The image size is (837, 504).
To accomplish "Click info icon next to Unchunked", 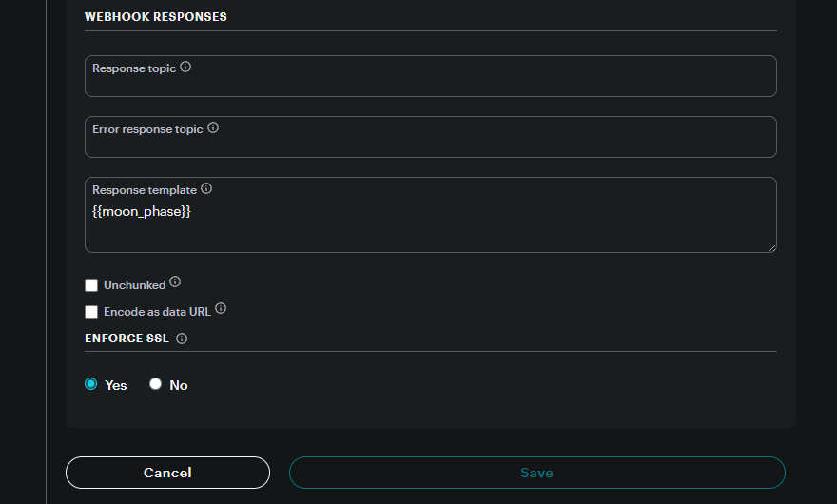I will coord(175,281).
